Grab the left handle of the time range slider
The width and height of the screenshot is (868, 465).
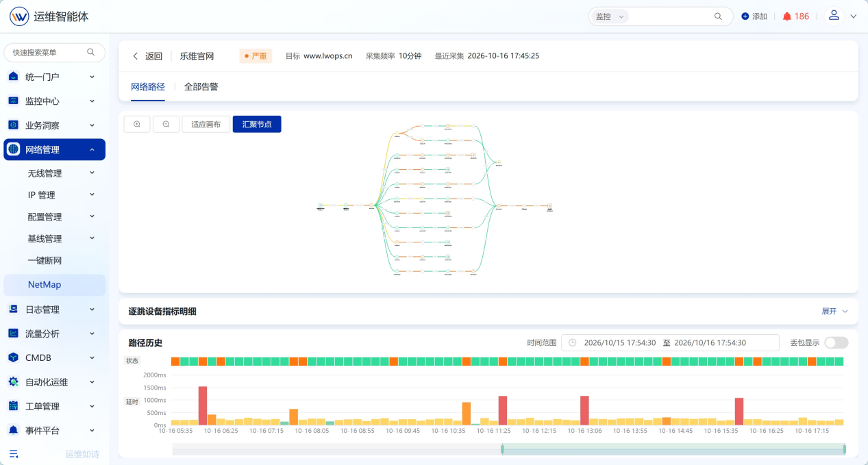click(x=502, y=449)
